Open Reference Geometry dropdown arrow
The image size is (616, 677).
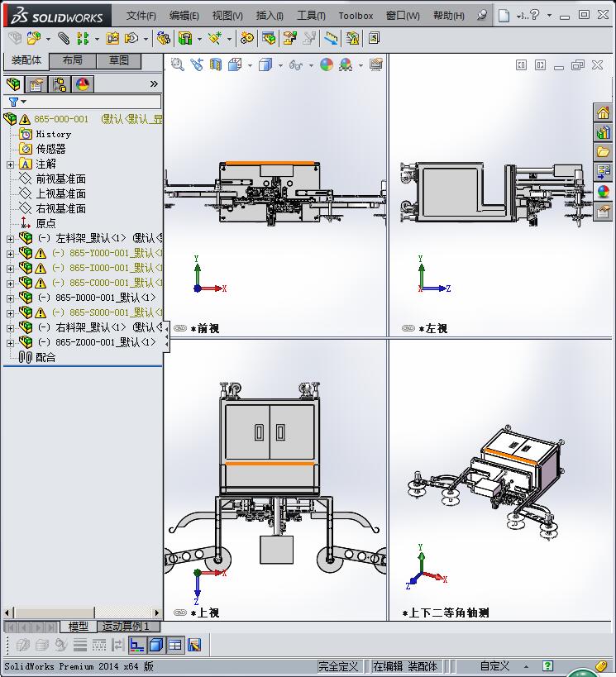click(x=229, y=39)
